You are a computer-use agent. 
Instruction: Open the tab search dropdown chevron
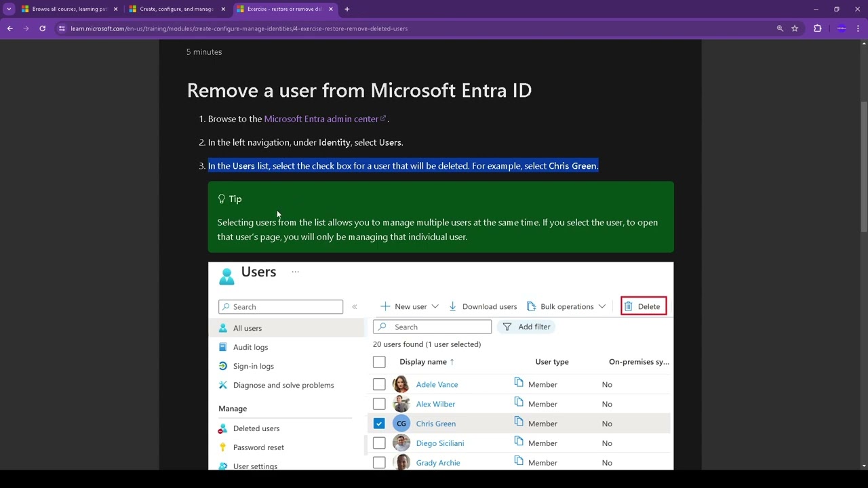pos(9,9)
